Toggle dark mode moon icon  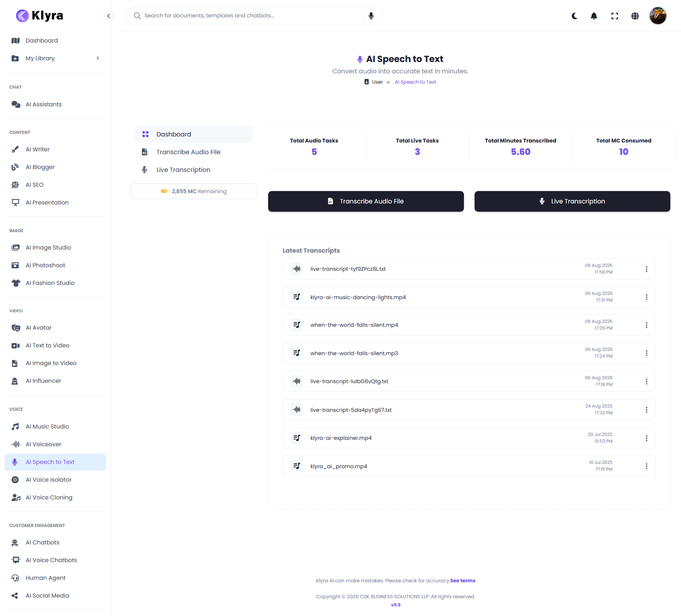(x=575, y=16)
